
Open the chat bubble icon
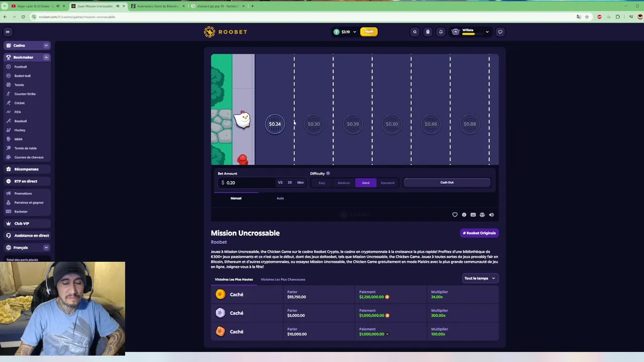500,32
